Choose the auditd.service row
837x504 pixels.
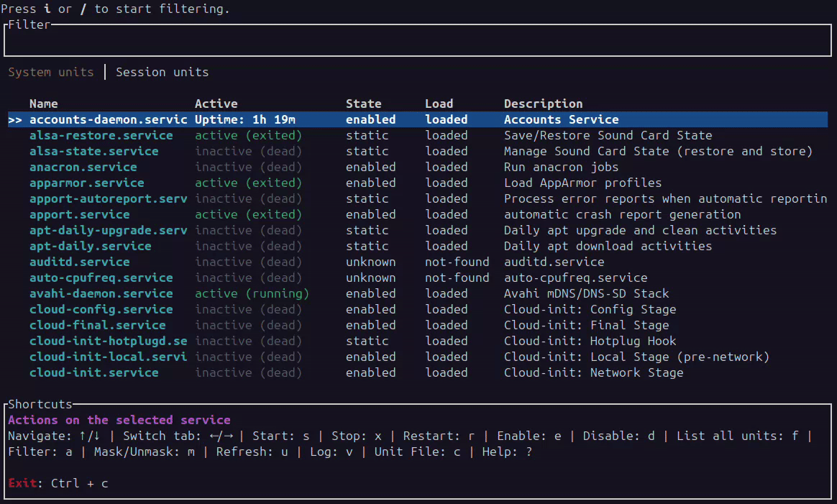79,262
